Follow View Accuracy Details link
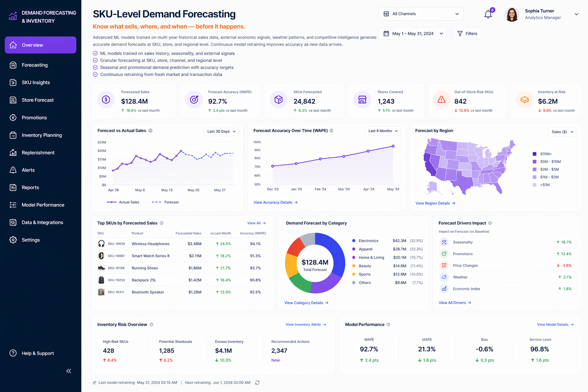The height and width of the screenshot is (392, 588). point(276,203)
